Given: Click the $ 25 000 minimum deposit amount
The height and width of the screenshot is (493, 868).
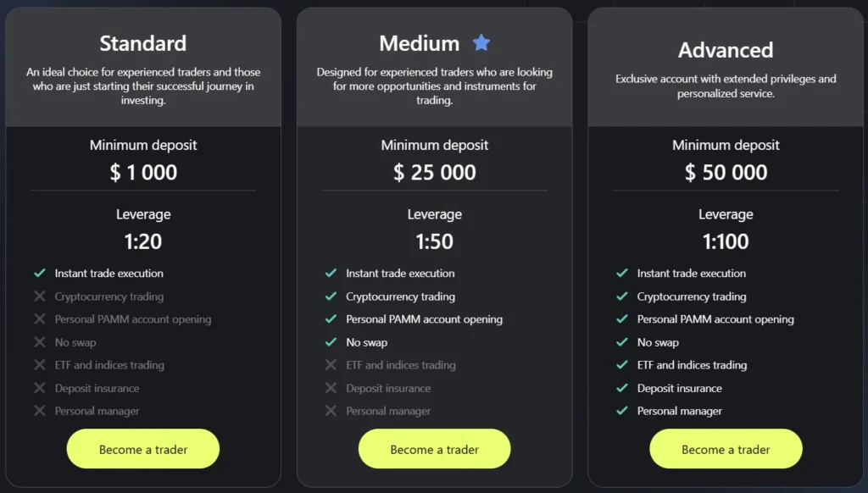Looking at the screenshot, I should (x=434, y=173).
